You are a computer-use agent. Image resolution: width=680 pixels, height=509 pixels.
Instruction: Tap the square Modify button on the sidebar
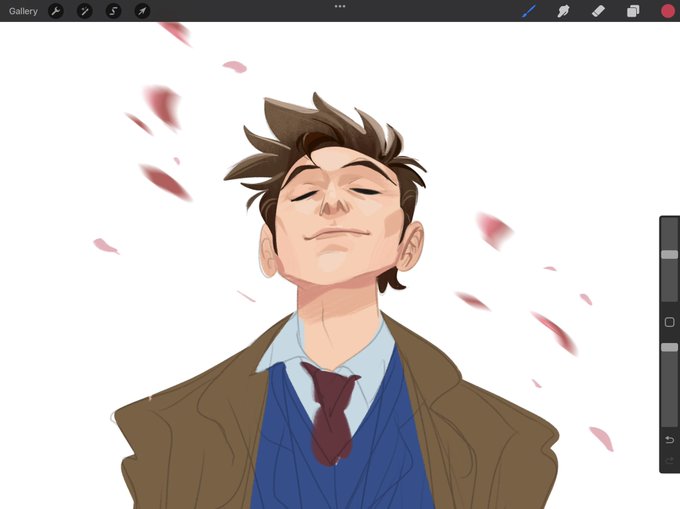point(670,322)
